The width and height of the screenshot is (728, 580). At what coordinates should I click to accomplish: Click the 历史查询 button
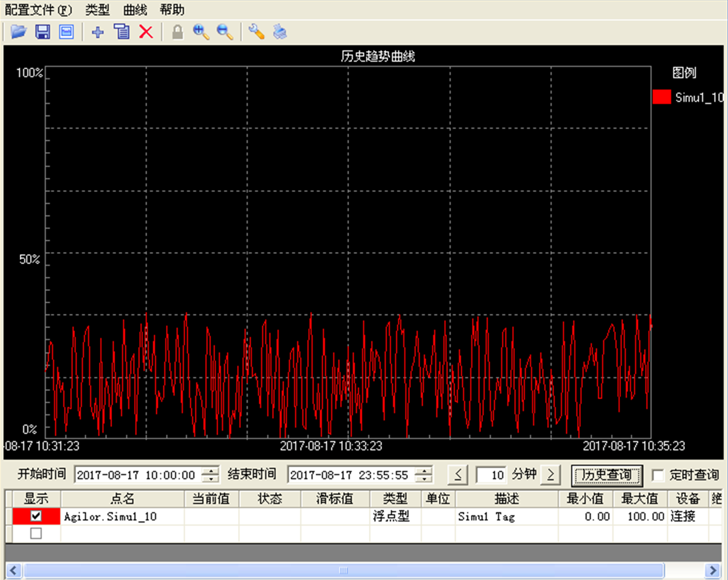point(607,475)
